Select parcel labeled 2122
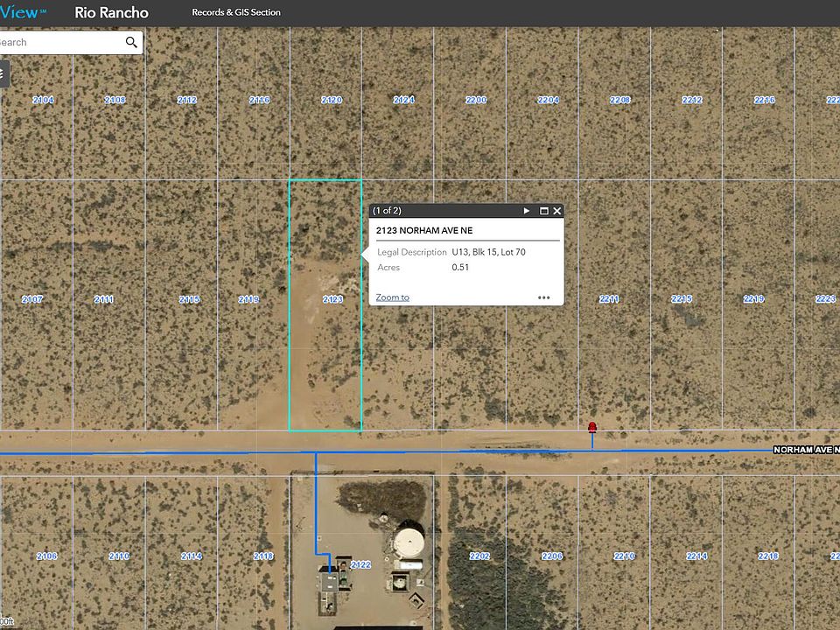840x630 pixels. tap(360, 564)
